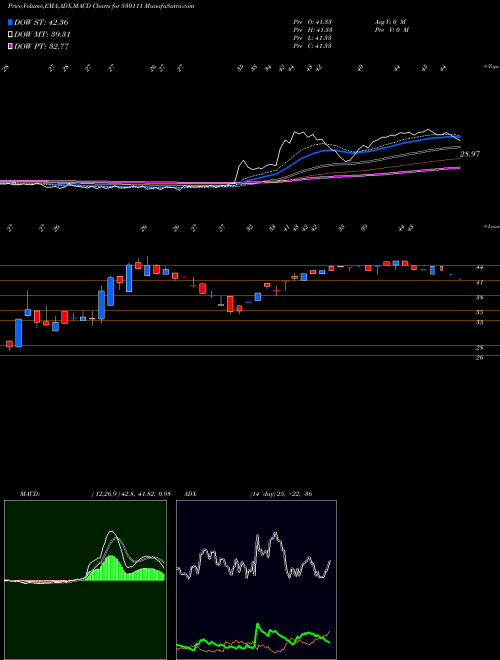Click the 41 price axis label

[480, 282]
